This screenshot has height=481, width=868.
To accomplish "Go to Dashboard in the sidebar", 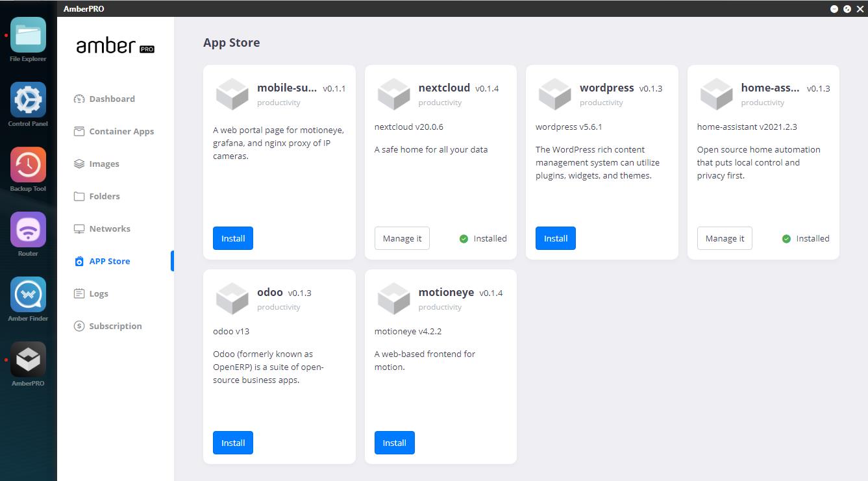I will (112, 99).
